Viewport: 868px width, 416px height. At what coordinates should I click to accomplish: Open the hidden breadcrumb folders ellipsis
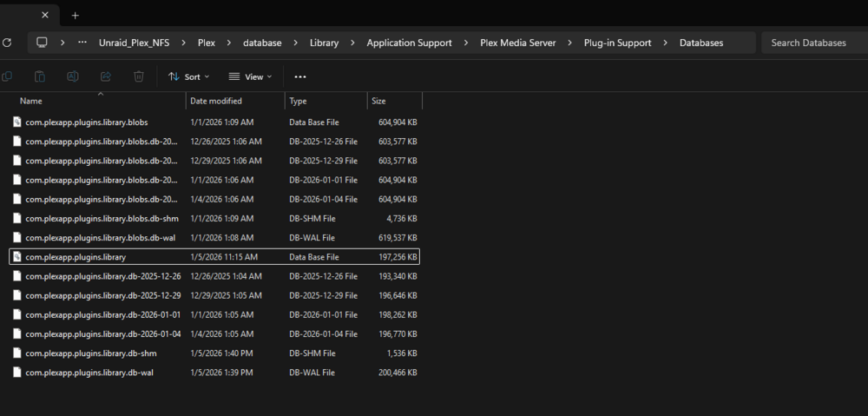[x=82, y=43]
